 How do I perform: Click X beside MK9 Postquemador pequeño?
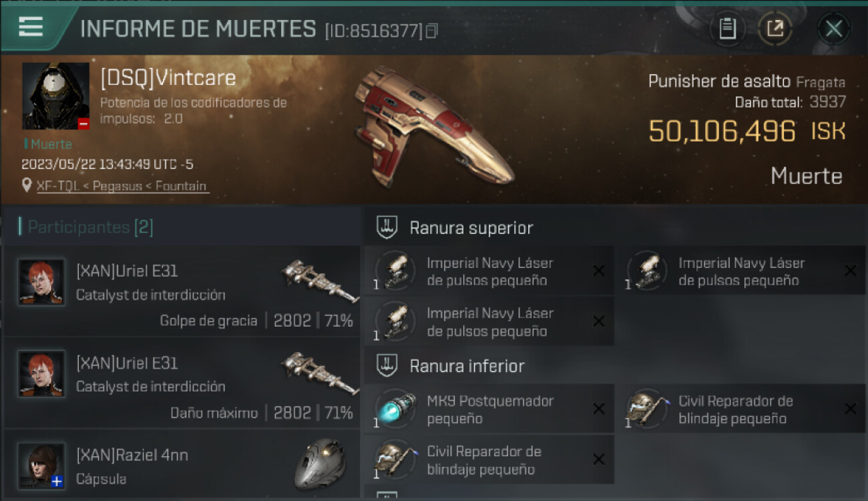pyautogui.click(x=599, y=409)
